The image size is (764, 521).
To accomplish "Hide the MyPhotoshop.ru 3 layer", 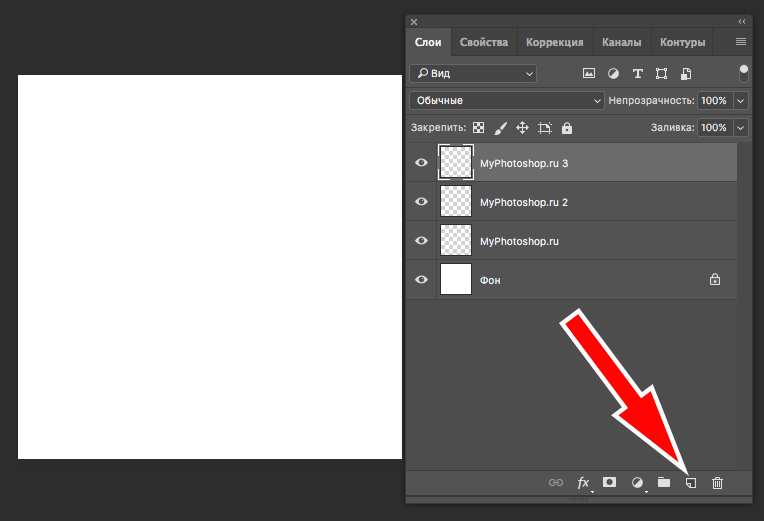I will point(421,162).
